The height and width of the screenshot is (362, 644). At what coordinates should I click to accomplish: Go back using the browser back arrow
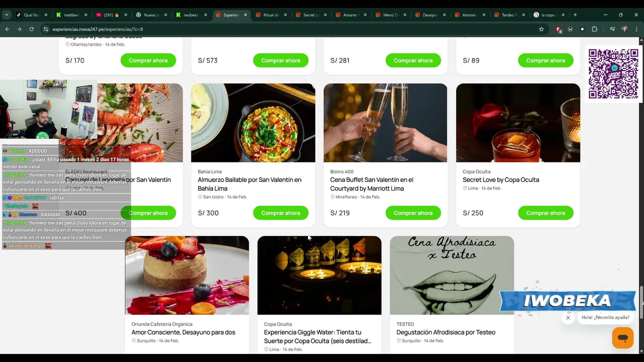[7, 29]
